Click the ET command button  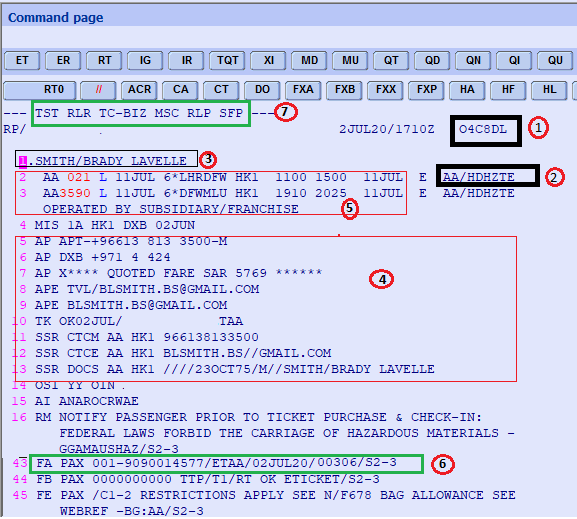[x=22, y=61]
